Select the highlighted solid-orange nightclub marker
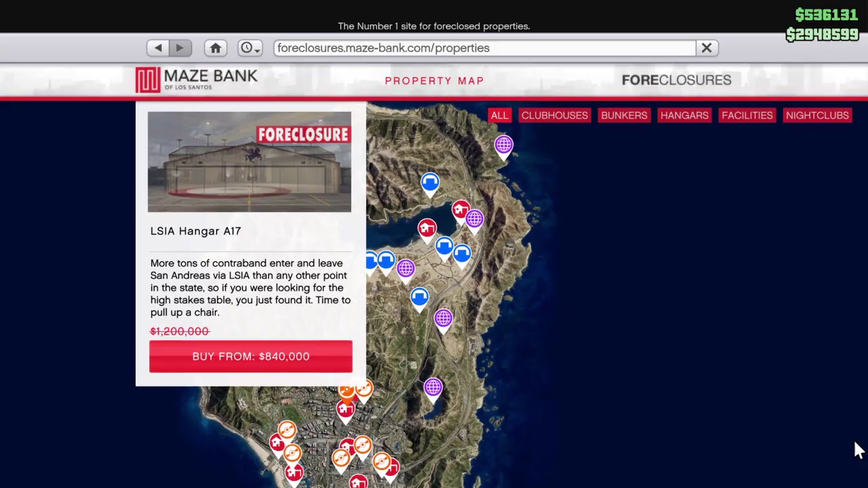 coord(346,390)
